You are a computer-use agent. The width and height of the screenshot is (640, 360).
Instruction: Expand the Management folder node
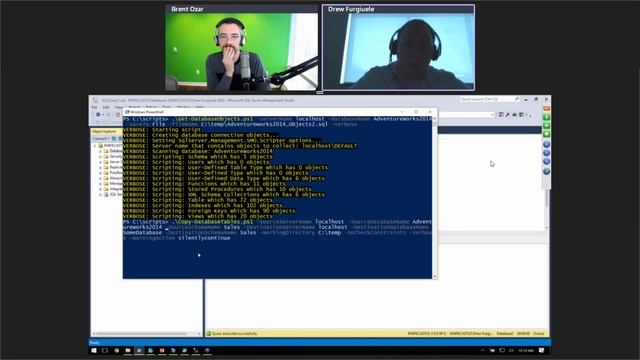tap(100, 183)
